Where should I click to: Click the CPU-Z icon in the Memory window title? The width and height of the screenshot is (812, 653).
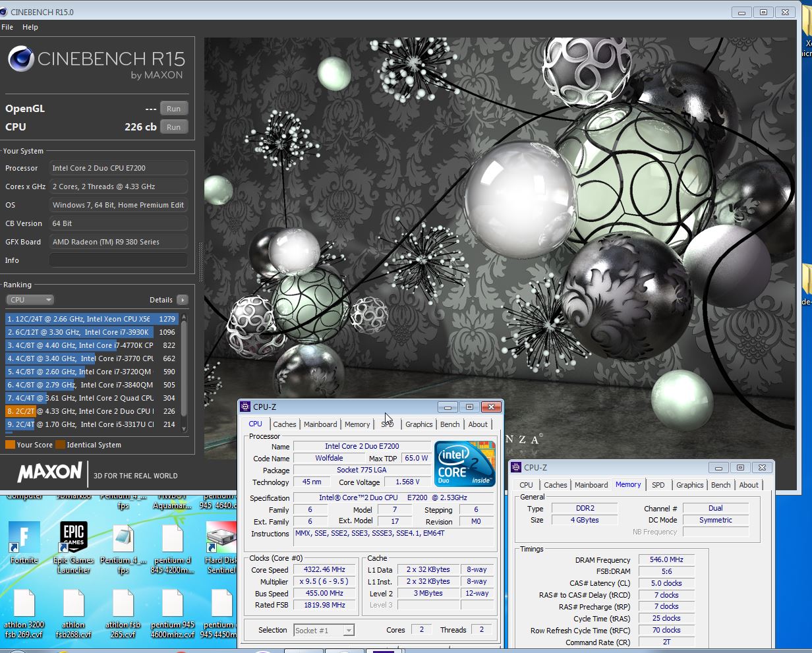coord(516,467)
